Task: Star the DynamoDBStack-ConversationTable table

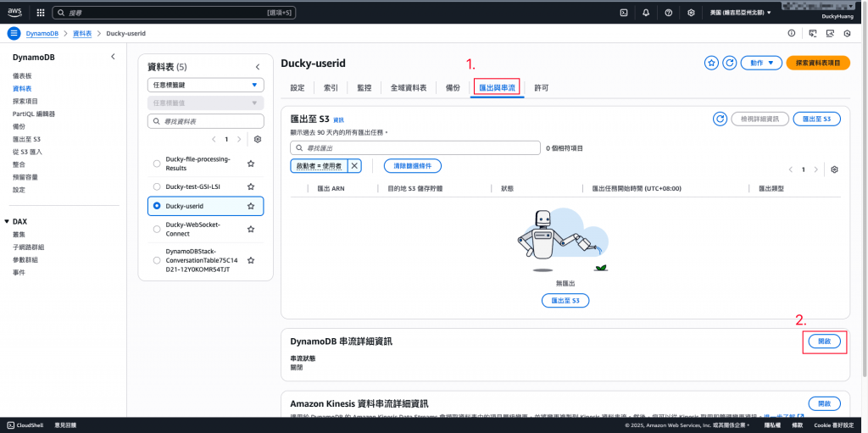Action: (251, 260)
